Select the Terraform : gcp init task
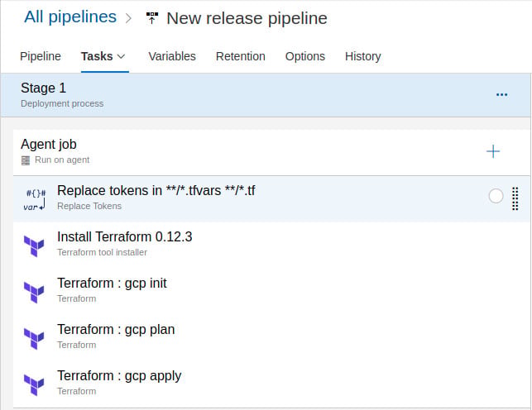Image resolution: width=532 pixels, height=410 pixels. (x=271, y=292)
